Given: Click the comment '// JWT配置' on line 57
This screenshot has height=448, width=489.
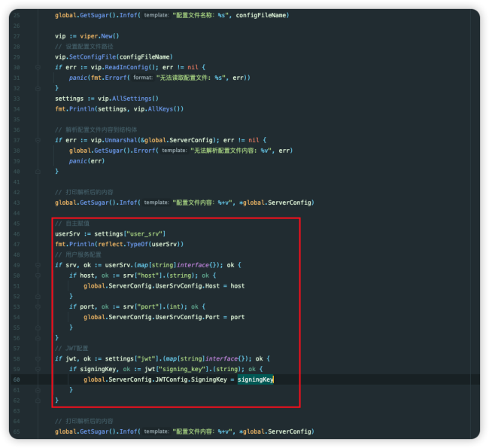Looking at the screenshot, I should pos(71,349).
